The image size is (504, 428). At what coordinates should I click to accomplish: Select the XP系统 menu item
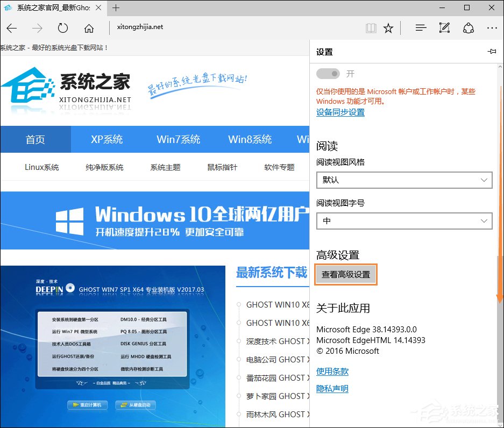coord(107,139)
